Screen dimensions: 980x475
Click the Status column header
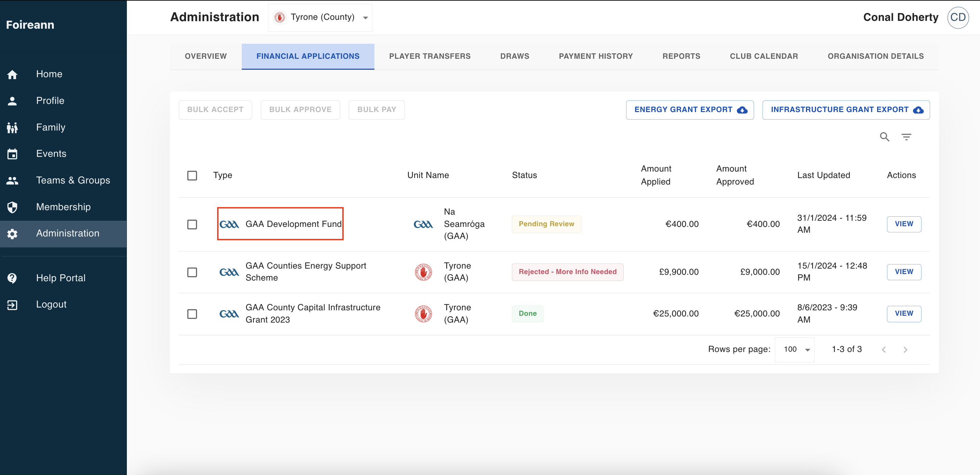524,175
